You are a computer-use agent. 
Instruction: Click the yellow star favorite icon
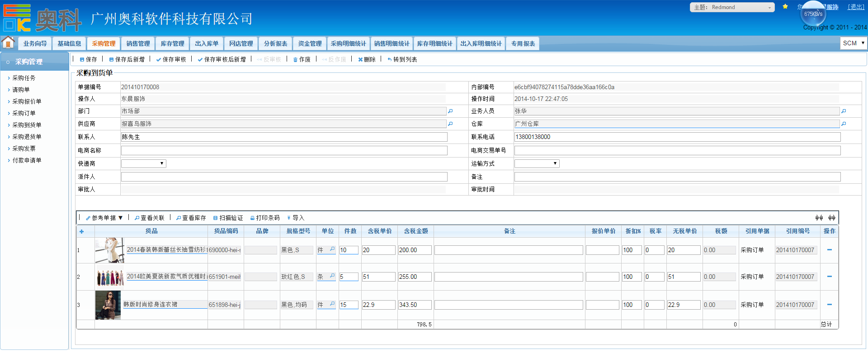coord(785,7)
